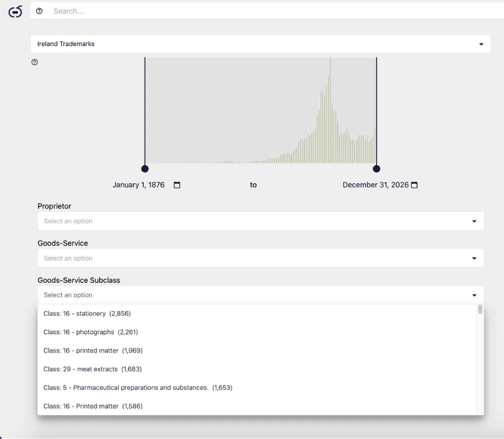This screenshot has width=504, height=439.
Task: Click the left date range slider handle
Action: tap(145, 168)
